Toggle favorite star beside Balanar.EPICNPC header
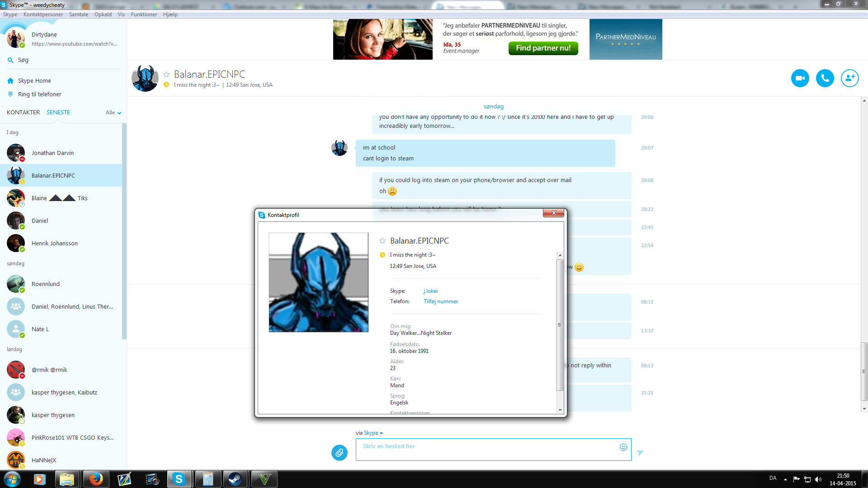The image size is (868, 488). tap(166, 75)
